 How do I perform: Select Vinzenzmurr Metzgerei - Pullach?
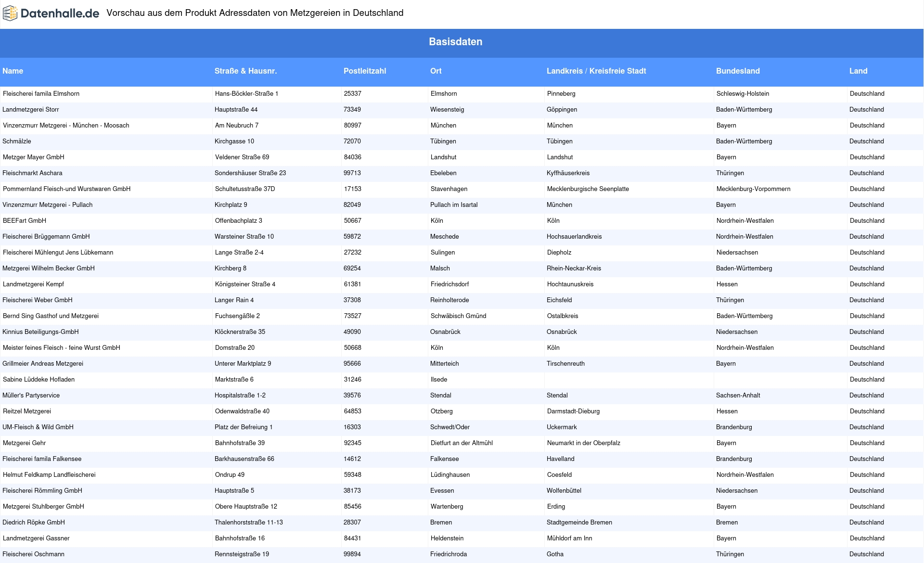(47, 205)
